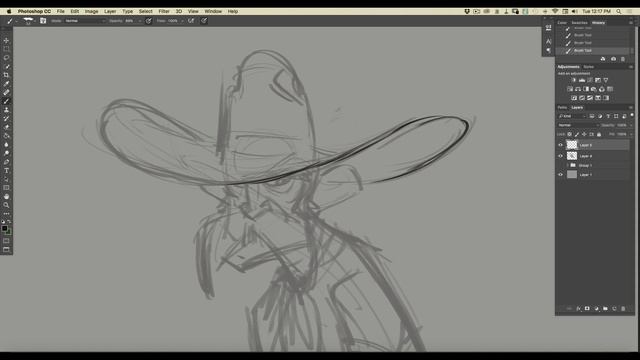The image size is (640, 360).
Task: Select the Quick Selection tool
Action: [6, 66]
